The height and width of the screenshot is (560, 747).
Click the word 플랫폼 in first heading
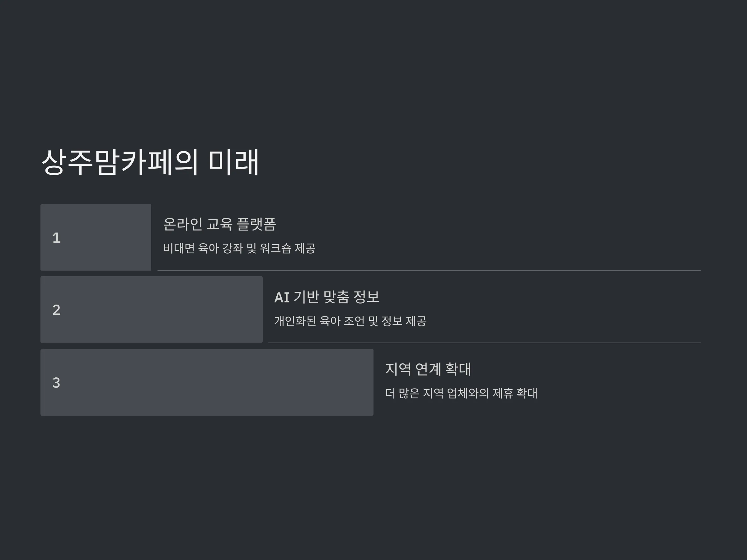click(x=256, y=224)
